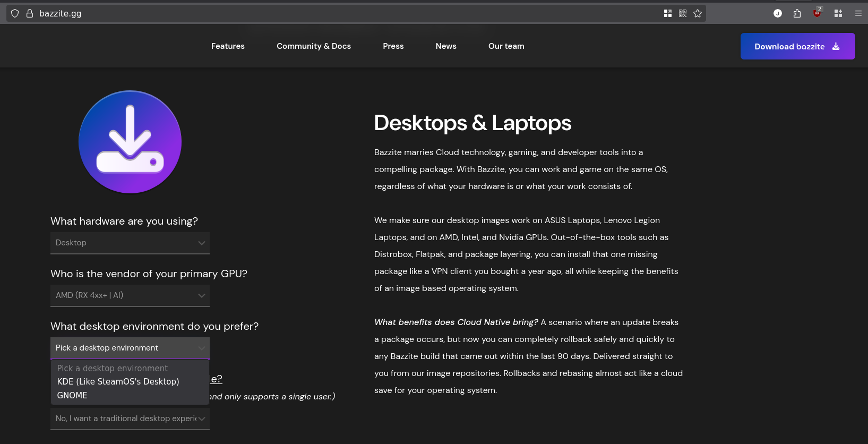Image resolution: width=868 pixels, height=444 pixels.
Task: Click the site security padlock icon
Action: pos(30,13)
